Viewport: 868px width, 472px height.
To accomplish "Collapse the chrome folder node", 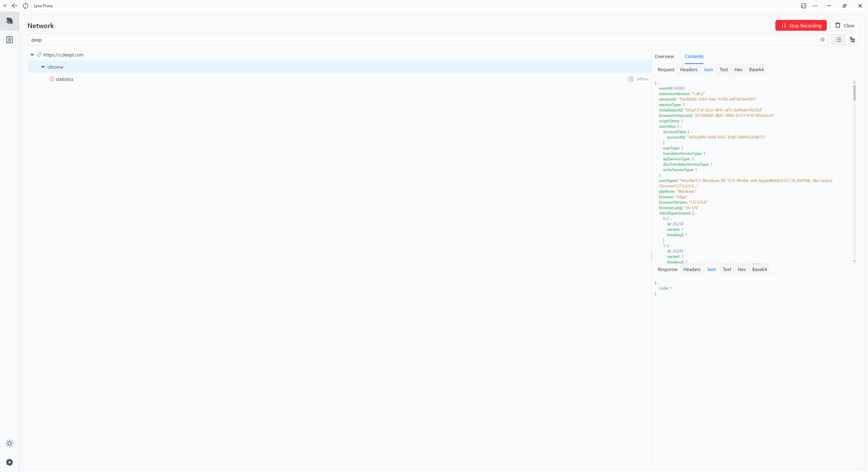I will click(43, 67).
